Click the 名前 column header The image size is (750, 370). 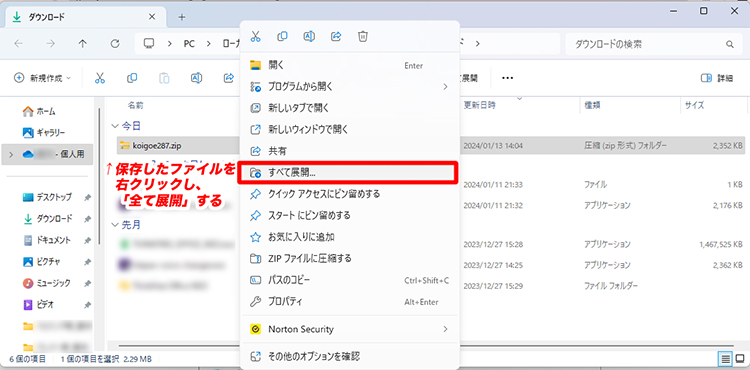tap(136, 106)
